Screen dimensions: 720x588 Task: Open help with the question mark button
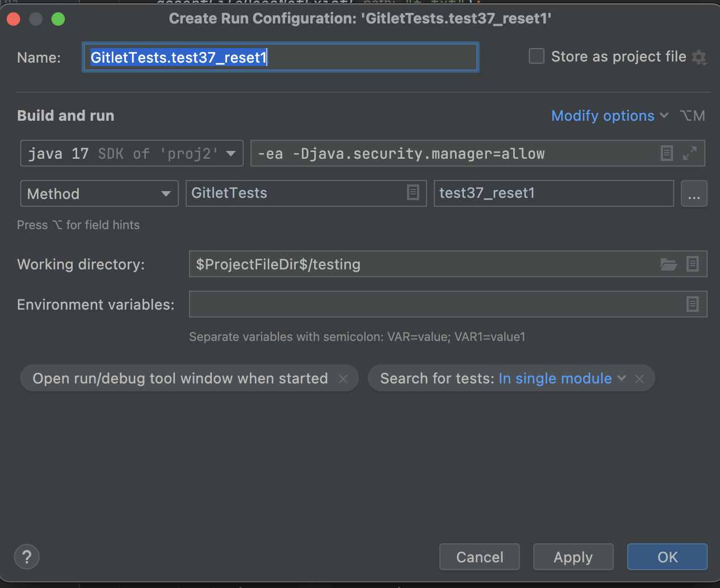click(27, 557)
